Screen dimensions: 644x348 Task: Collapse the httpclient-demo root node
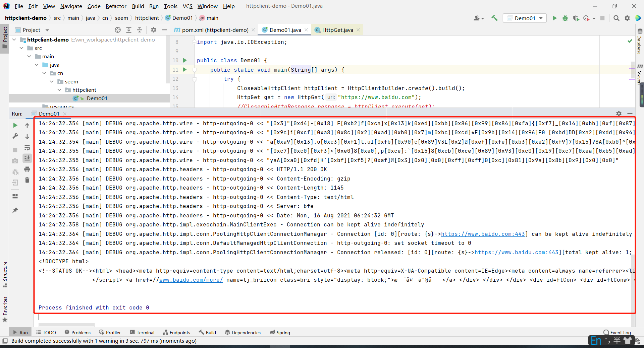coord(14,40)
